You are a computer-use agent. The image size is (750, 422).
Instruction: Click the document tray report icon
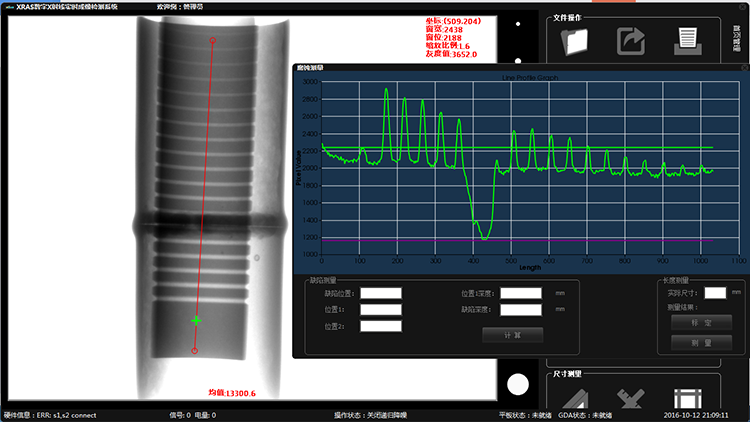click(688, 42)
